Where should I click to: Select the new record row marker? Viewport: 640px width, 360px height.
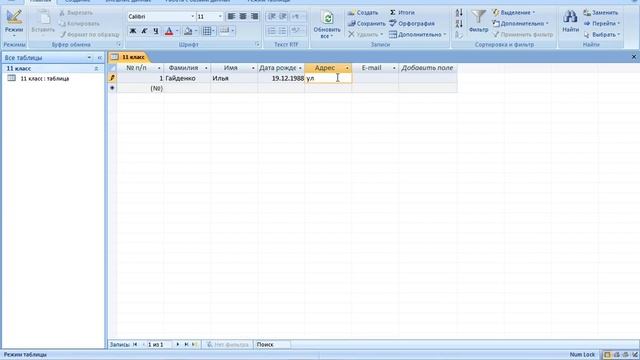[x=112, y=88]
